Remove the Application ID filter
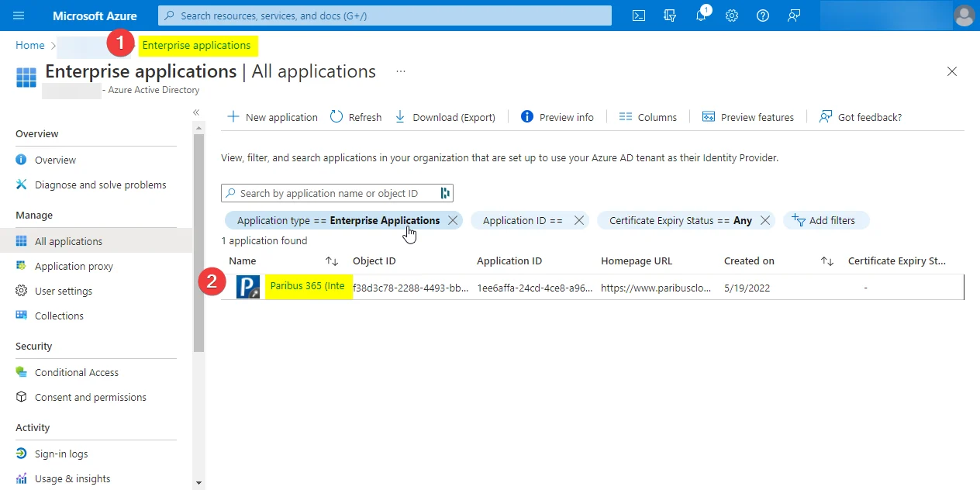Screen dimensions: 980x490 [578, 220]
